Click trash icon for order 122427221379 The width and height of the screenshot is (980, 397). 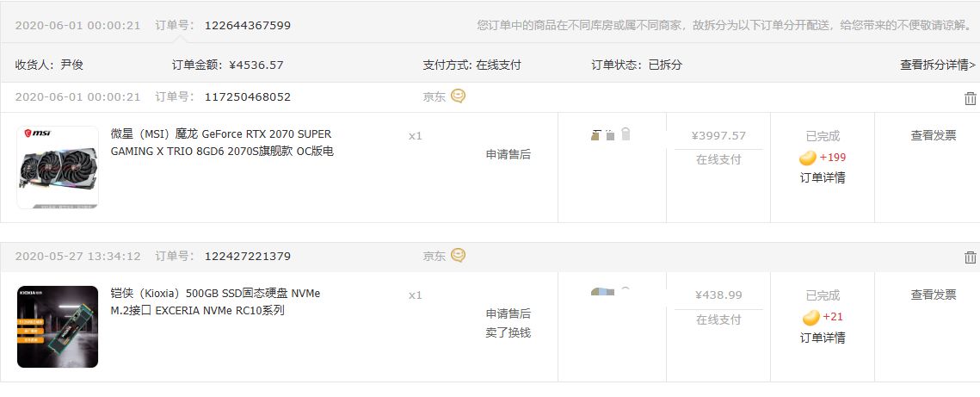coord(971,257)
